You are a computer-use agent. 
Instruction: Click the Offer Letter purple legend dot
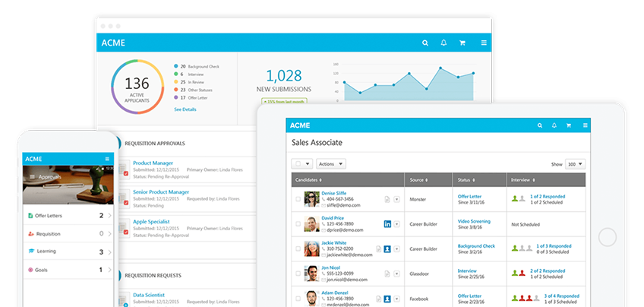[175, 98]
